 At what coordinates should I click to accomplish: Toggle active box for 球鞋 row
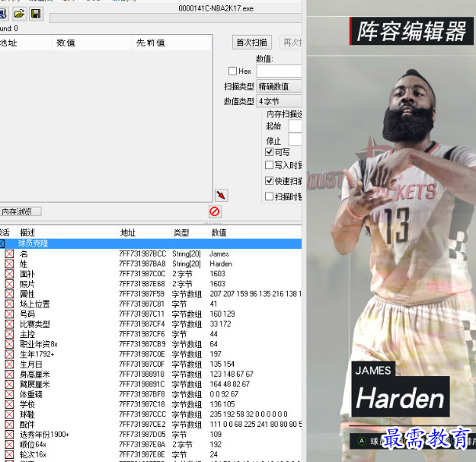9,414
